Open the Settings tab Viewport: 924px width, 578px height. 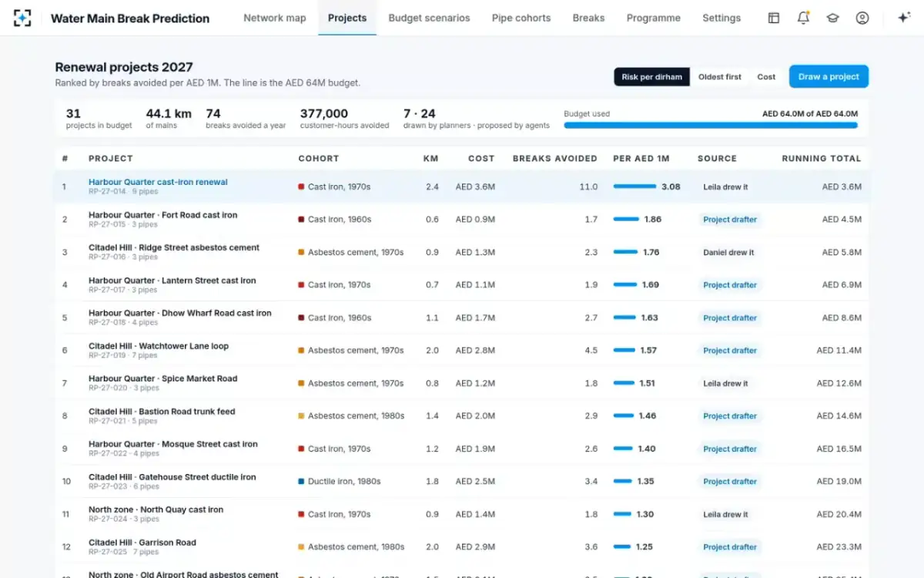click(721, 18)
